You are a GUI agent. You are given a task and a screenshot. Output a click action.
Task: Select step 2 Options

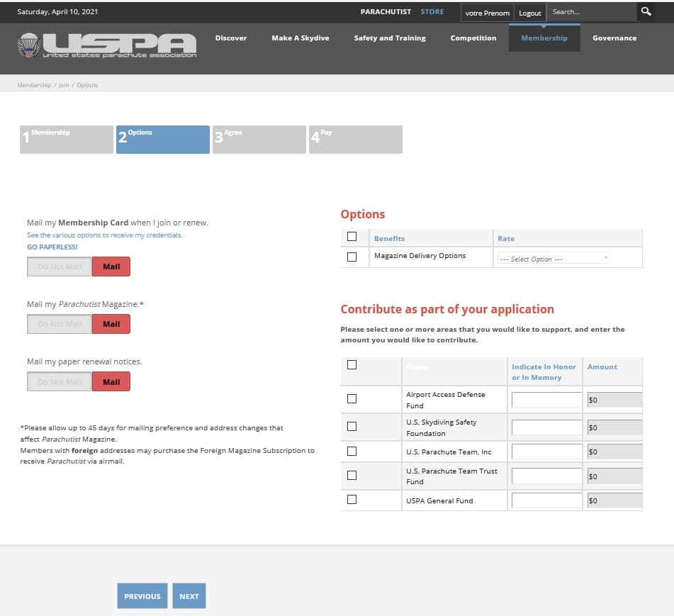163,139
